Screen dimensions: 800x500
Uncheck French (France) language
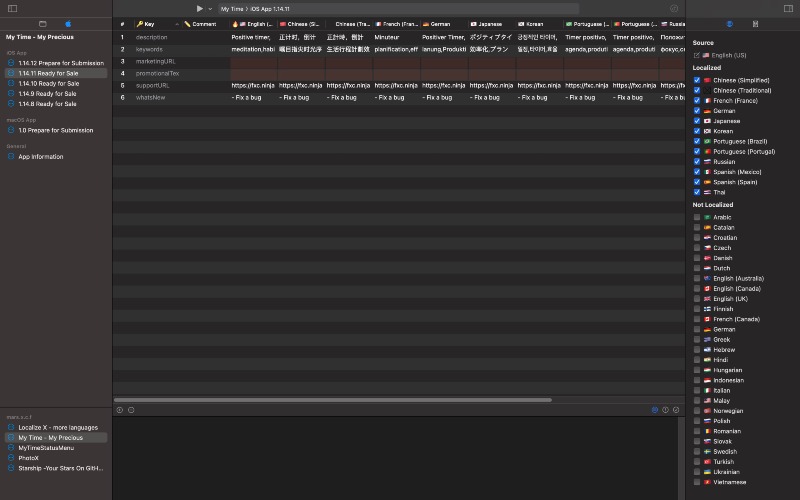click(x=697, y=101)
